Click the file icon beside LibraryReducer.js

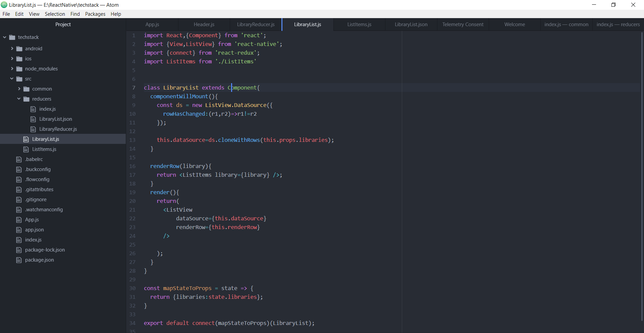[33, 129]
